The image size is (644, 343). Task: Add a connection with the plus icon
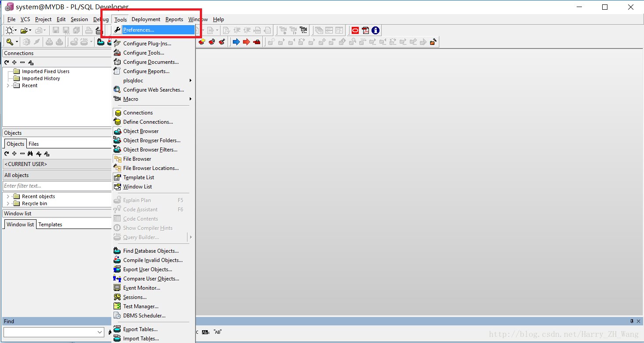[15, 63]
